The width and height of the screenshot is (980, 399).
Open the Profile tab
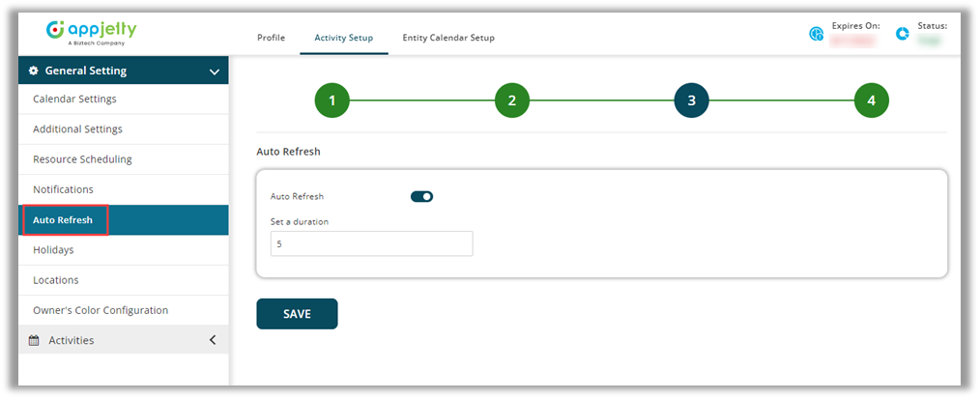point(271,38)
